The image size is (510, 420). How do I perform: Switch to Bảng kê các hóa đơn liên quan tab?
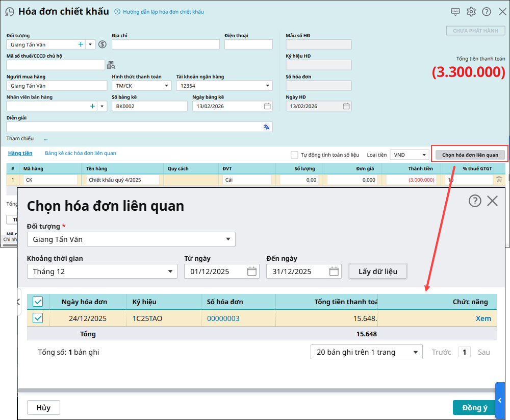tap(81, 153)
